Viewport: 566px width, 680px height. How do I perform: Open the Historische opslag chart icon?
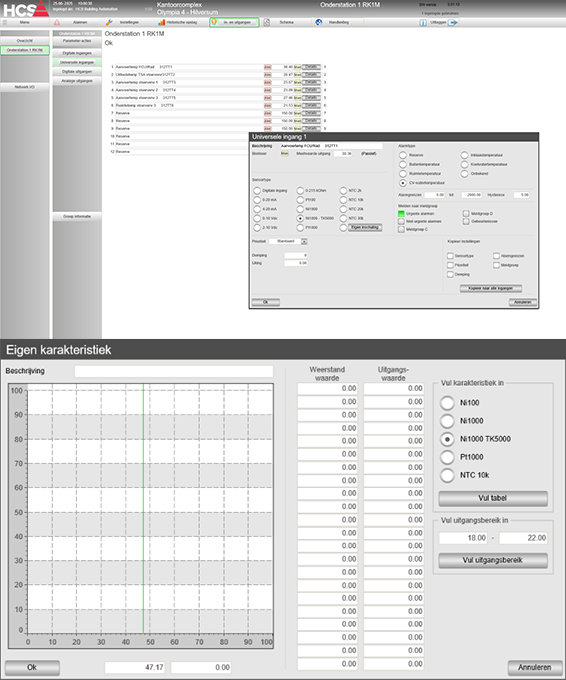click(x=161, y=22)
